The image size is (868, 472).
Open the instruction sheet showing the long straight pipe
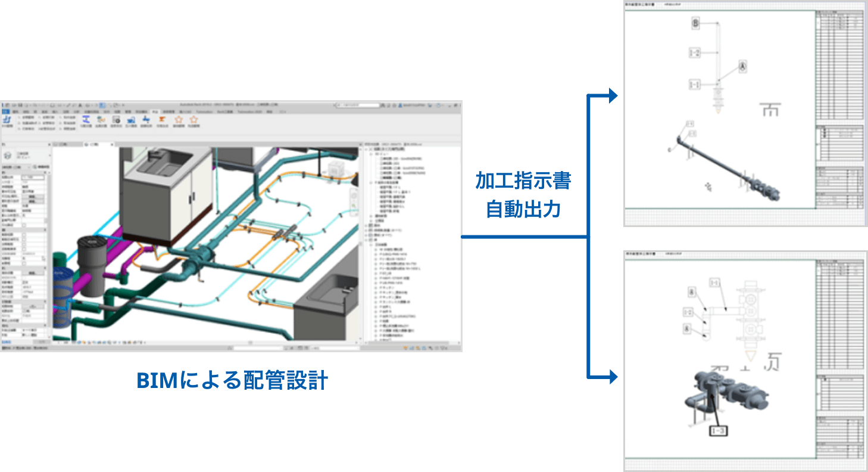point(745,114)
